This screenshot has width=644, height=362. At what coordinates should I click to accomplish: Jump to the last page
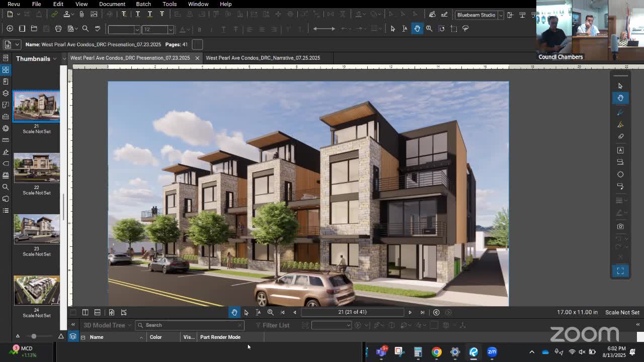click(x=422, y=312)
